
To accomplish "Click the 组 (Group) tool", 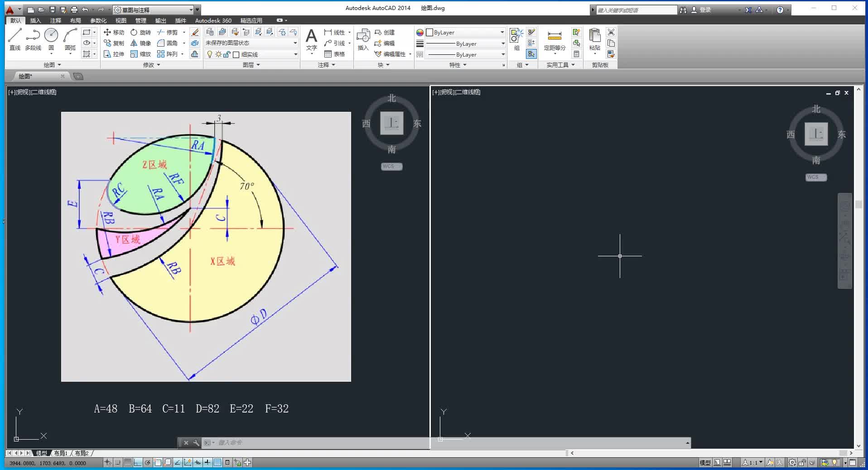I will 516,40.
